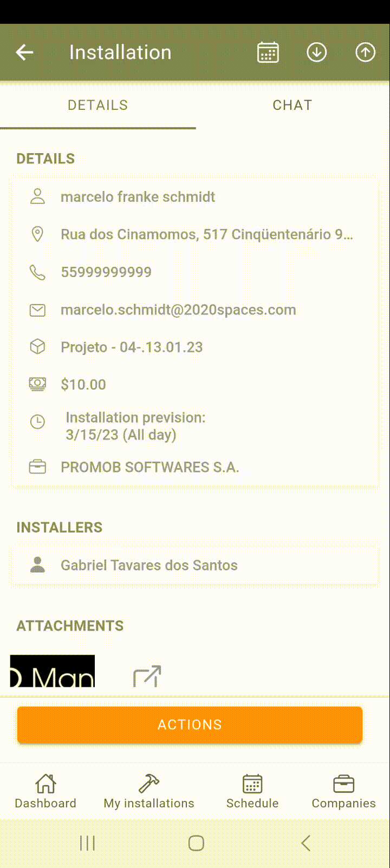Screen dimensions: 390x868
Task: Tap the Rua dos Cinamomos address
Action: [x=207, y=234]
